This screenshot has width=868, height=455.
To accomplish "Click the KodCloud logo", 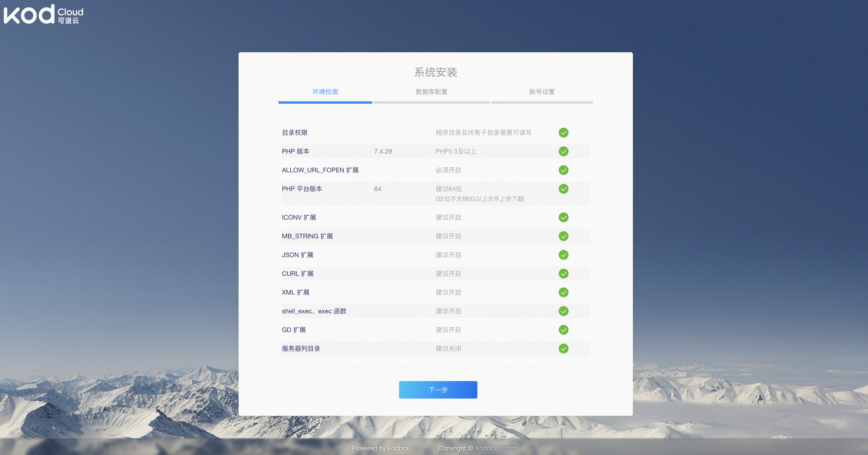I will pyautogui.click(x=43, y=14).
